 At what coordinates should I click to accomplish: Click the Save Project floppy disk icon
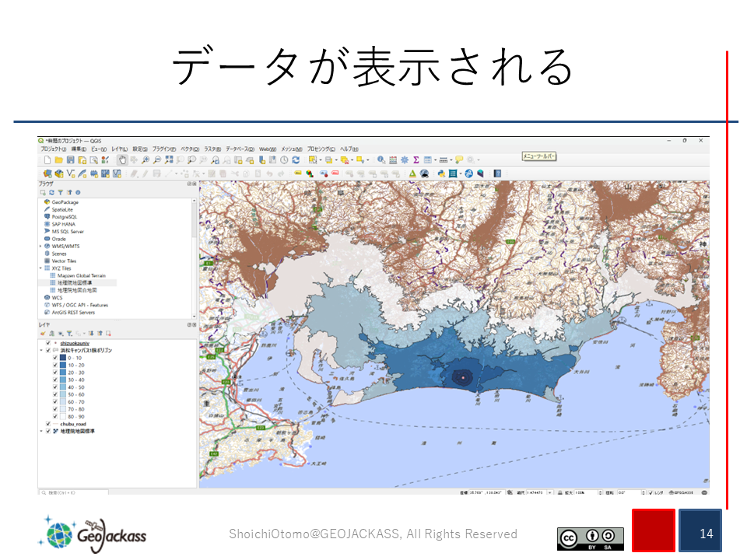pyautogui.click(x=70, y=159)
